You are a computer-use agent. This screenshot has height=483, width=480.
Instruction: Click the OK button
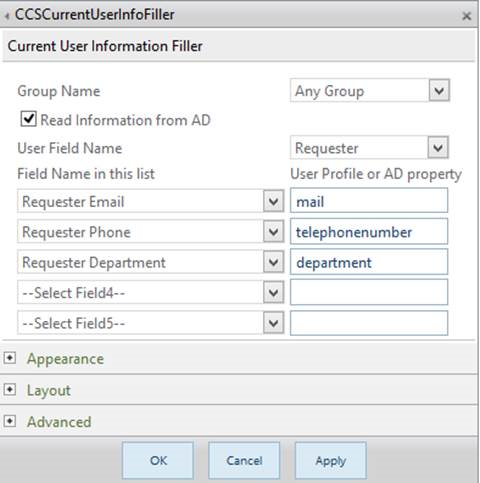point(158,460)
